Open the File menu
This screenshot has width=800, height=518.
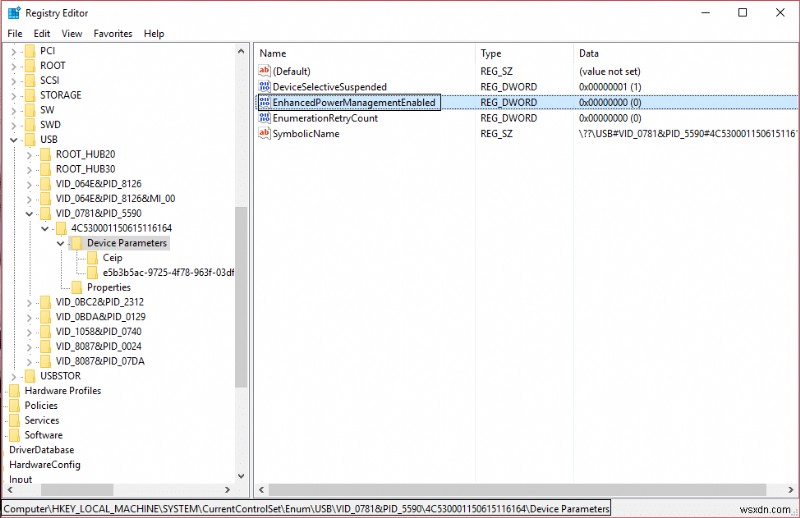[x=15, y=34]
